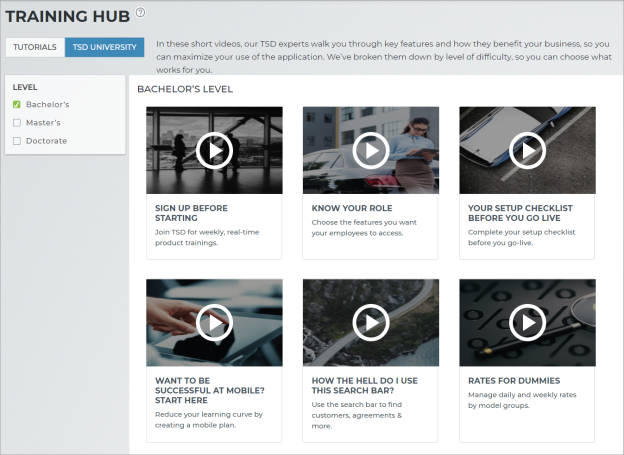Screen dimensions: 624x455
Task: Play the Want To Be Successful At Mobile video
Action: [x=214, y=322]
